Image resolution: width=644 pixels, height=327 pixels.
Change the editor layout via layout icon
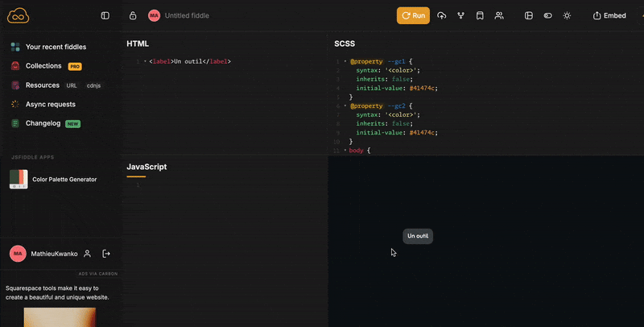[529, 15]
